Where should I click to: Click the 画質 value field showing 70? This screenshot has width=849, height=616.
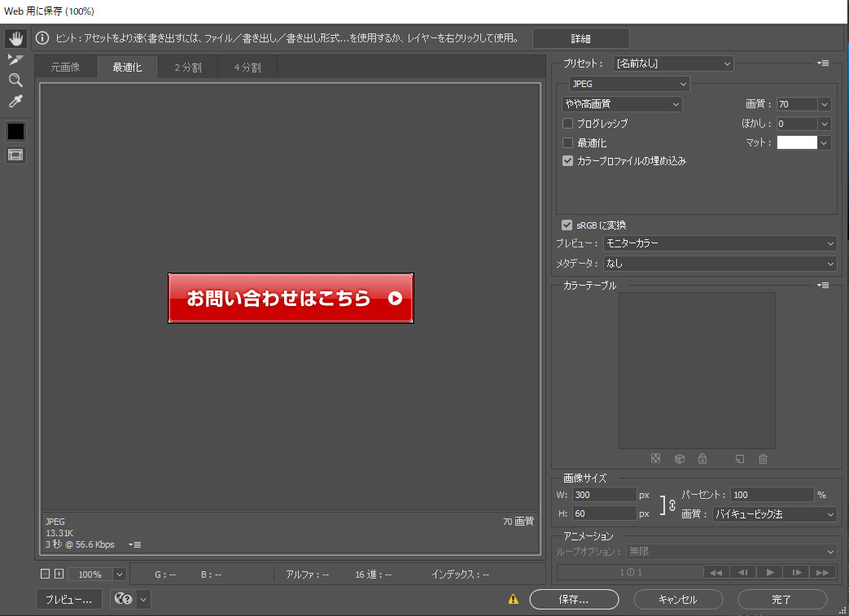[x=797, y=104]
